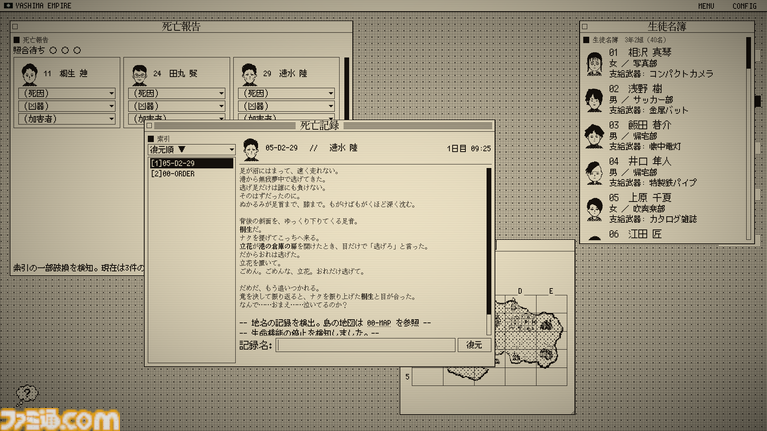This screenshot has height=431, width=767.
Task: Open CONFIG in the top bar
Action: [744, 6]
